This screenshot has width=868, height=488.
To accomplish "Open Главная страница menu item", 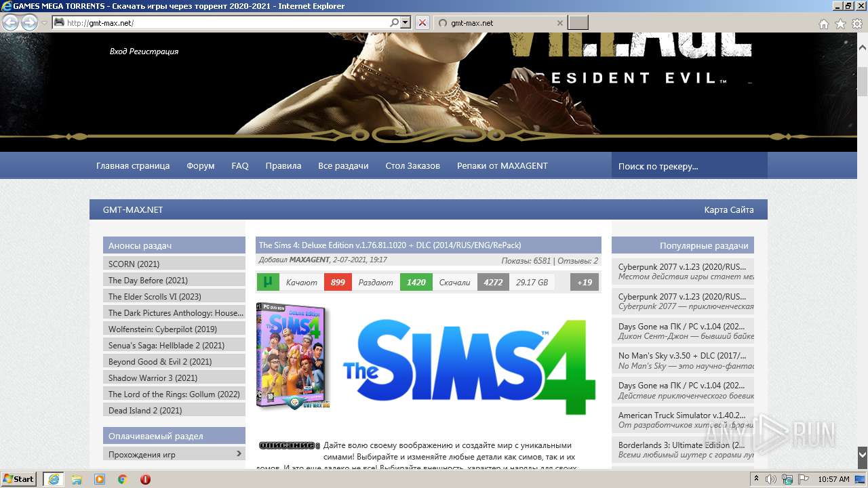I will click(133, 165).
